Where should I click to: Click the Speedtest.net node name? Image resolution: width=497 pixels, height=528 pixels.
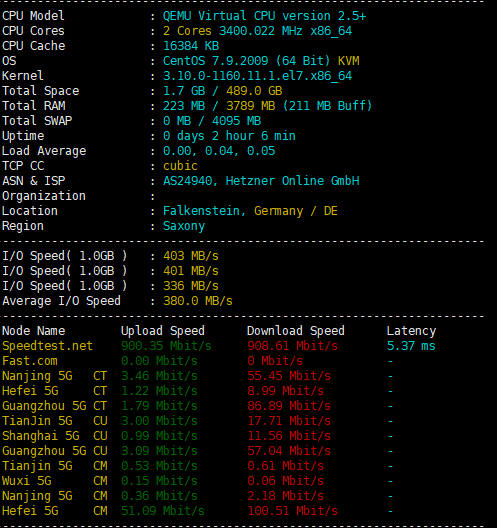[47, 346]
